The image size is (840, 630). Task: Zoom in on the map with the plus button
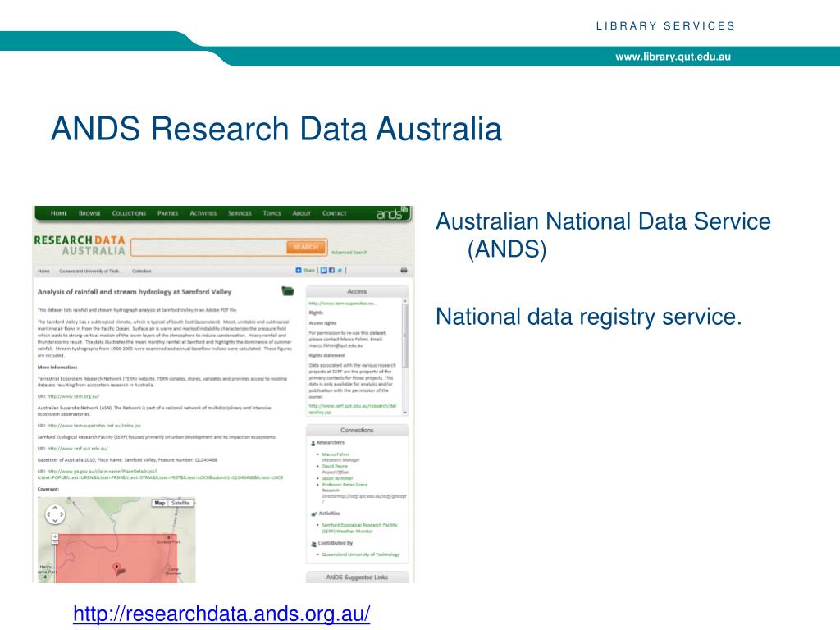(x=55, y=536)
